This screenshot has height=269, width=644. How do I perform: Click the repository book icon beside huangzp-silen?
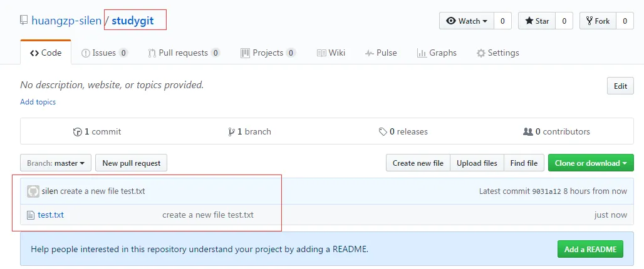coord(24,21)
